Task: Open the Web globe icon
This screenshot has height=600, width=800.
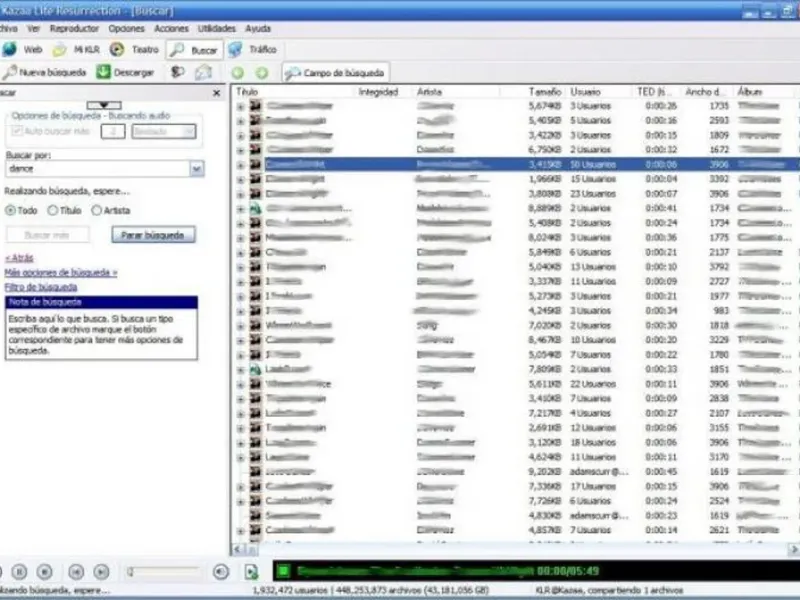Action: coord(9,49)
